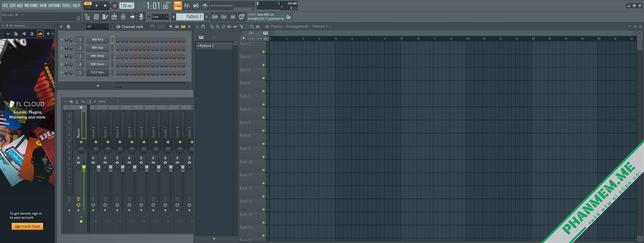The image size is (644, 243).
Task: Toggle the PAT/SONG mode switch
Action: [x=88, y=5]
